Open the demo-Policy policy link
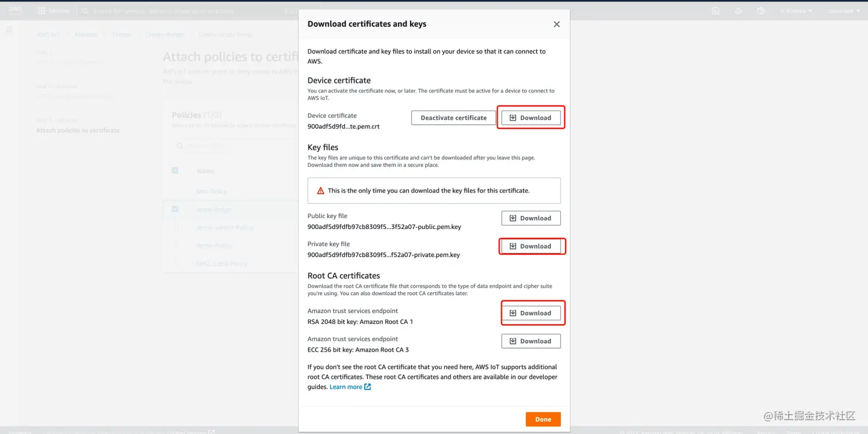 (214, 246)
